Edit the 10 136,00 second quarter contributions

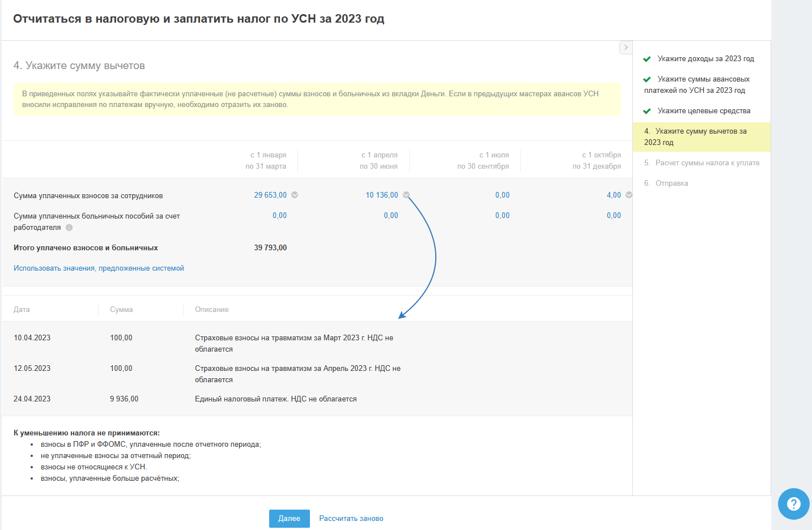tap(381, 195)
